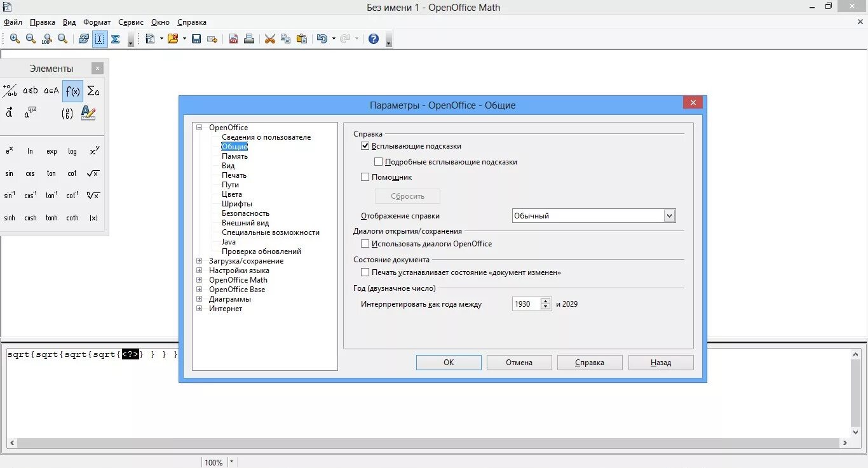This screenshot has width=868, height=468.
Task: Open the Отображение справки dropdown
Action: 669,216
